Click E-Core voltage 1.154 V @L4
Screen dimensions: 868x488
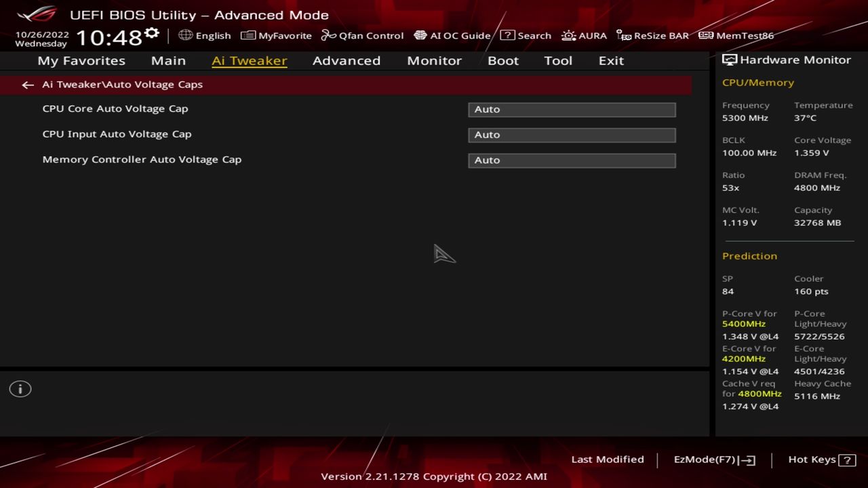coord(751,371)
